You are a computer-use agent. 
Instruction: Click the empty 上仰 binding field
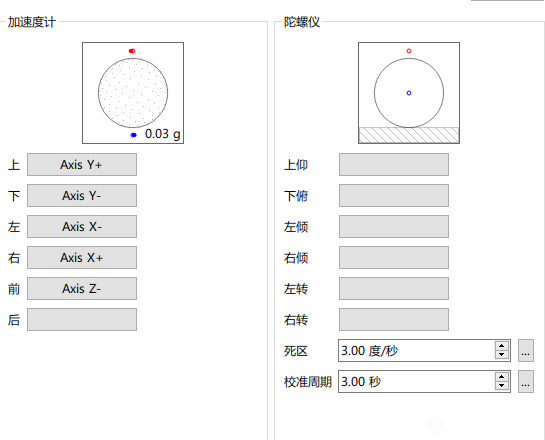point(394,164)
